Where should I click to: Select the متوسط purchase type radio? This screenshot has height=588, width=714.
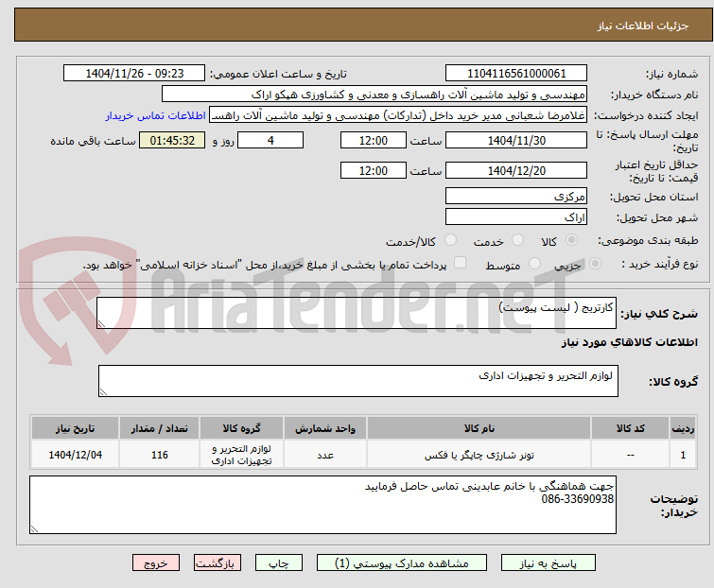point(534,264)
